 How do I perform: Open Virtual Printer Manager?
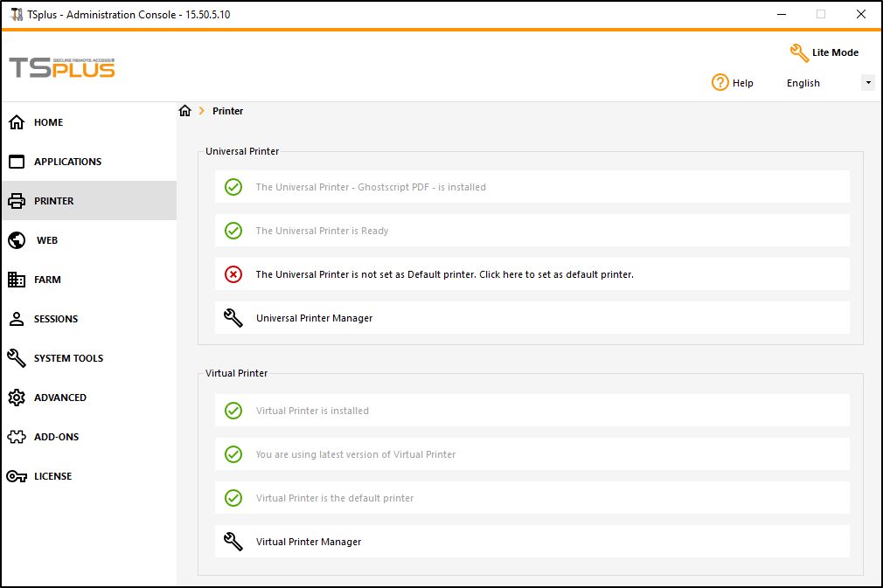point(306,542)
